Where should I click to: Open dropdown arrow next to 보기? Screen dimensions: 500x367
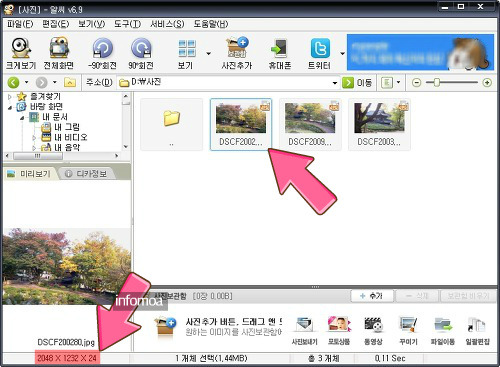tap(209, 53)
